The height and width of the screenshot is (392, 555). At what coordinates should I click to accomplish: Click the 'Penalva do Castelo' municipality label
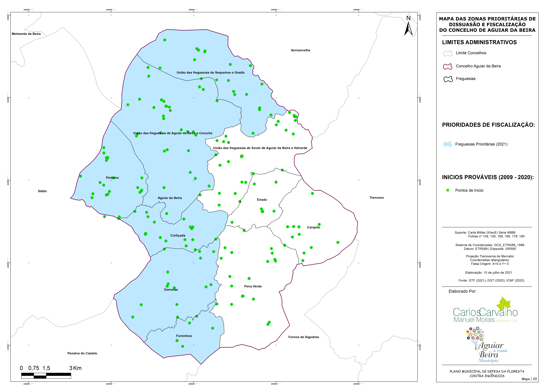(x=82, y=353)
